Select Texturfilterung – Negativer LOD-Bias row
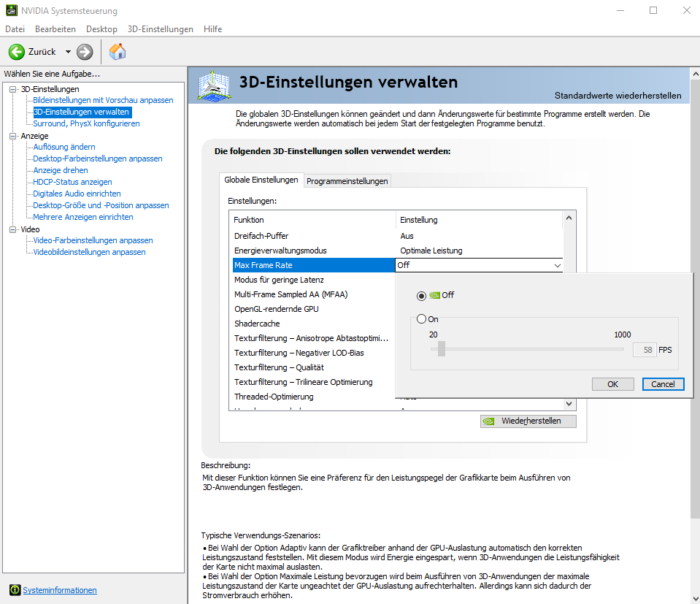This screenshot has height=604, width=700. pyautogui.click(x=314, y=353)
